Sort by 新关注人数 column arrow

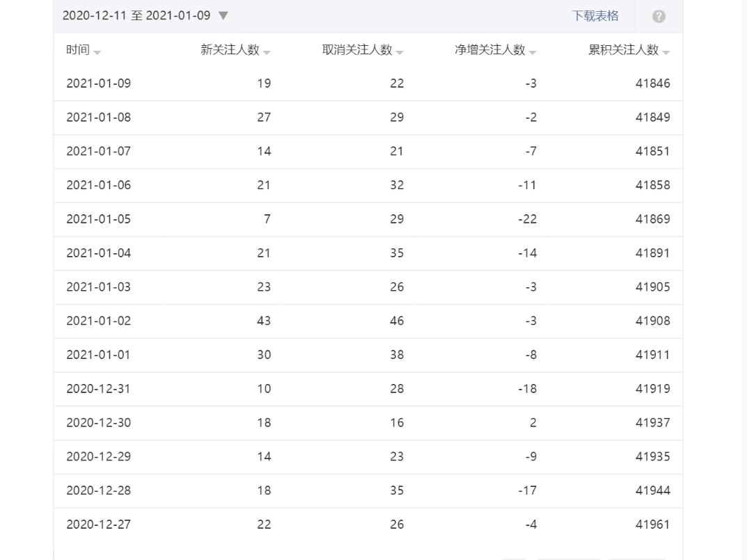[x=267, y=52]
